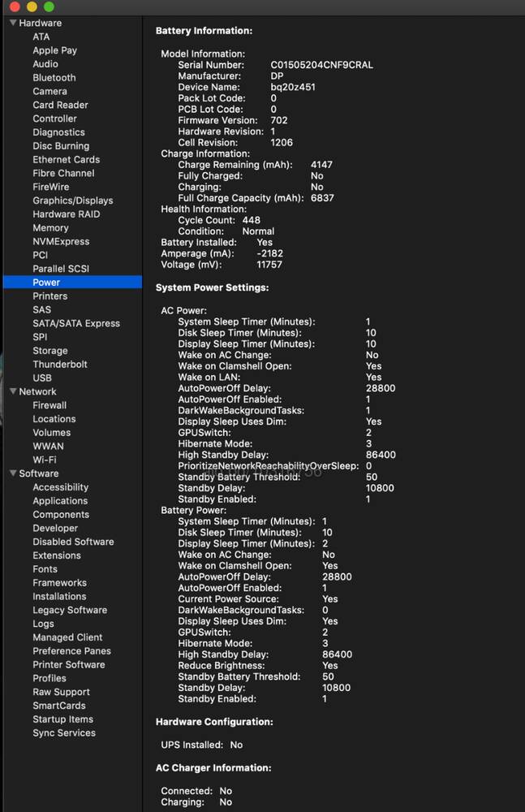Select Applications under Software
Image resolution: width=525 pixels, height=812 pixels.
click(60, 501)
